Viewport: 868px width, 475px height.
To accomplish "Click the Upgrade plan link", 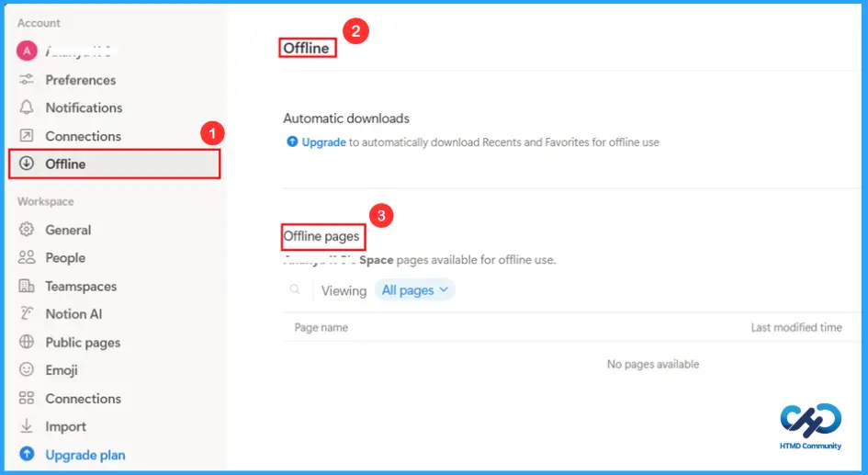I will pos(85,455).
